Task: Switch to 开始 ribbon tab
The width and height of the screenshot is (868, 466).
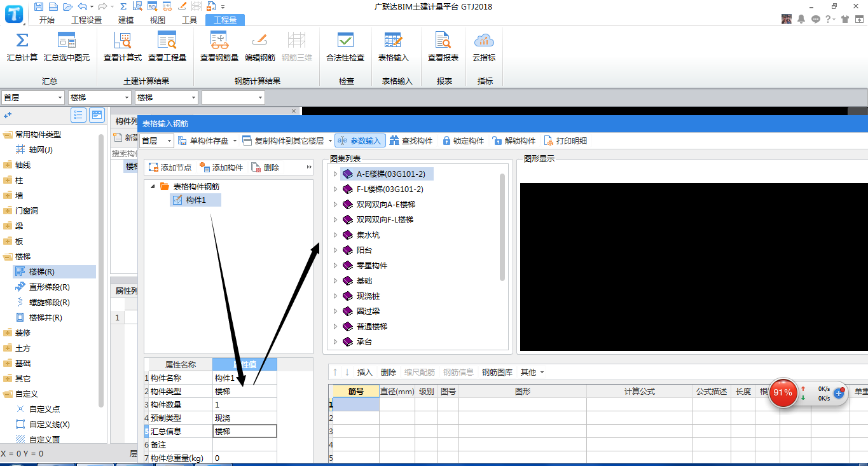Action: (x=47, y=20)
